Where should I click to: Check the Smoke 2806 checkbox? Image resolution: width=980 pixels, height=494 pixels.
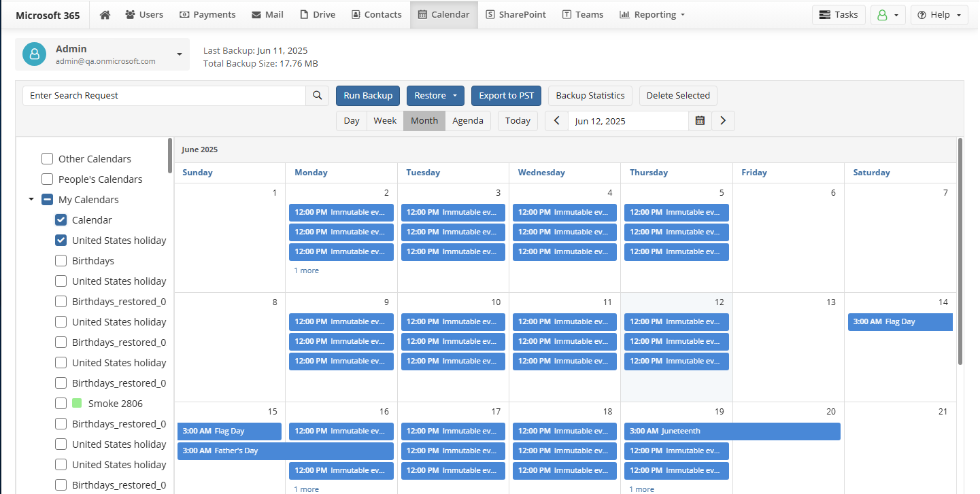point(61,404)
